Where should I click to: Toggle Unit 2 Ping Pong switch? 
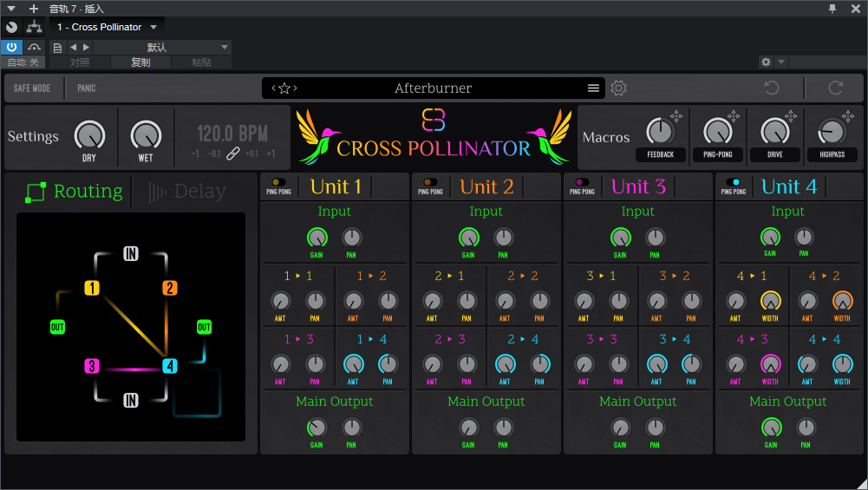(430, 181)
